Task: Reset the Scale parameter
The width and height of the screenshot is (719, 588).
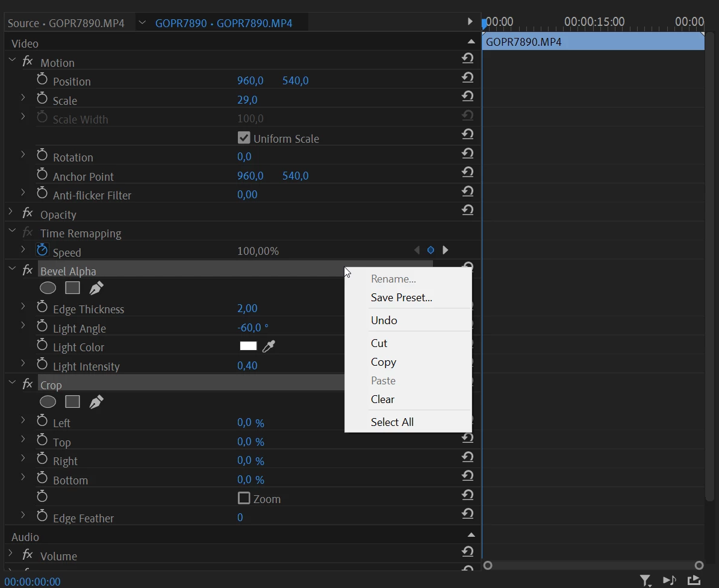Action: coord(467,96)
